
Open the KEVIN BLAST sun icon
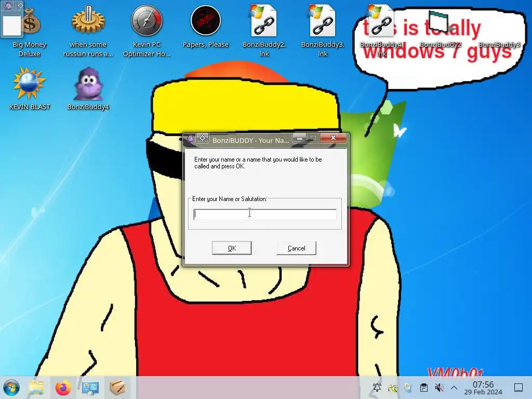coord(30,89)
